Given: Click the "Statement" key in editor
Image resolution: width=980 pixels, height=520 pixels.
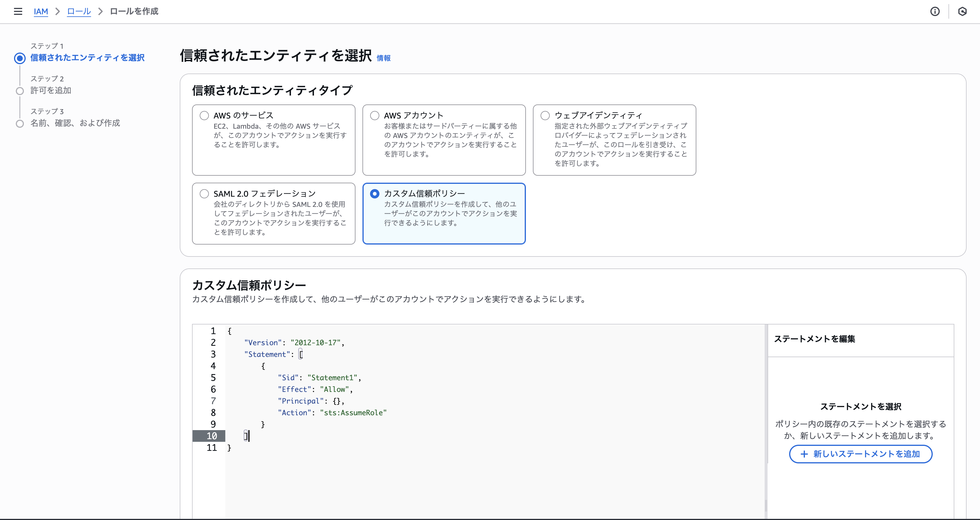Looking at the screenshot, I should tap(267, 355).
